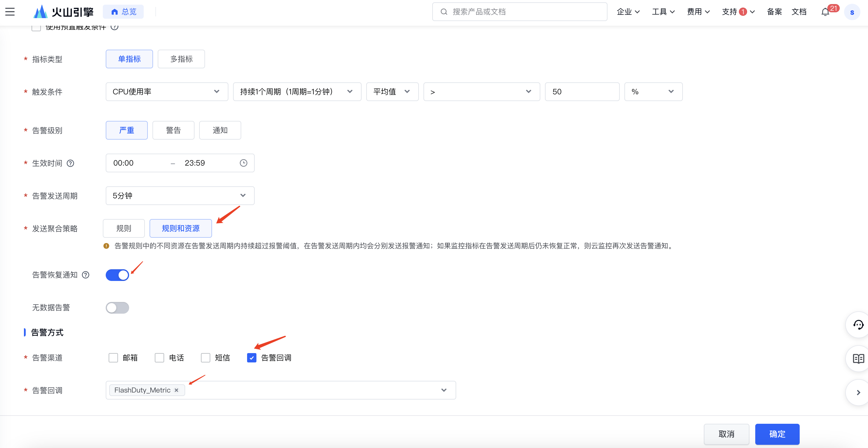Open the 持续1个周期 duration dropdown

(297, 92)
